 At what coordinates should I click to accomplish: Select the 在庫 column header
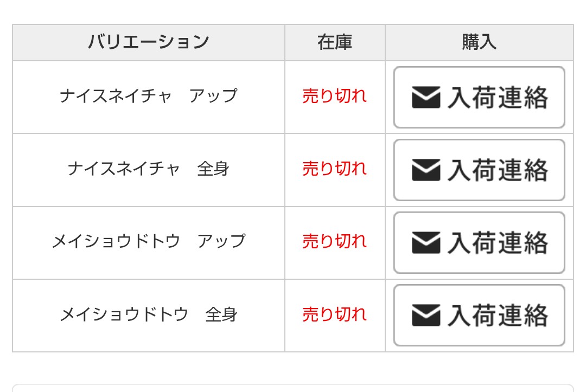pyautogui.click(x=335, y=42)
